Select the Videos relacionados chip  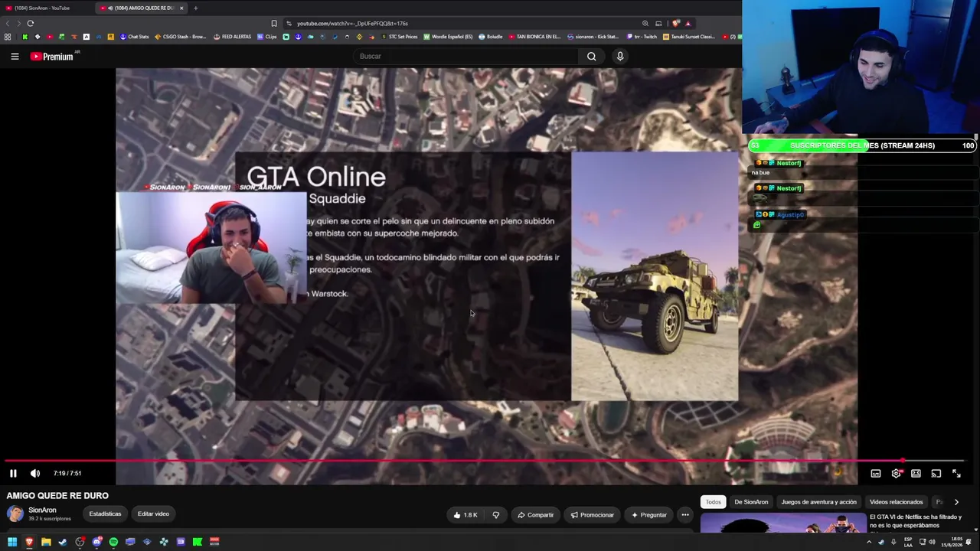(896, 502)
